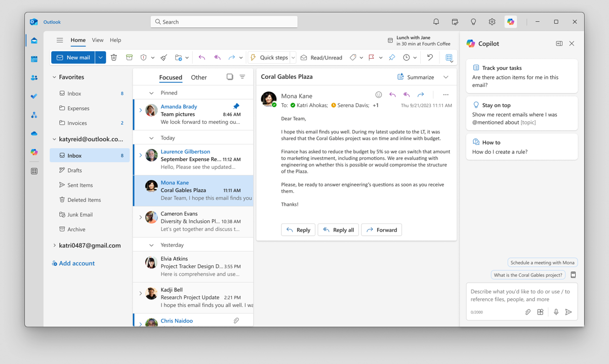Screen dimensions: 609x364
Task: Expand Laurence Gilbertson's conversation thread
Action: (141, 155)
